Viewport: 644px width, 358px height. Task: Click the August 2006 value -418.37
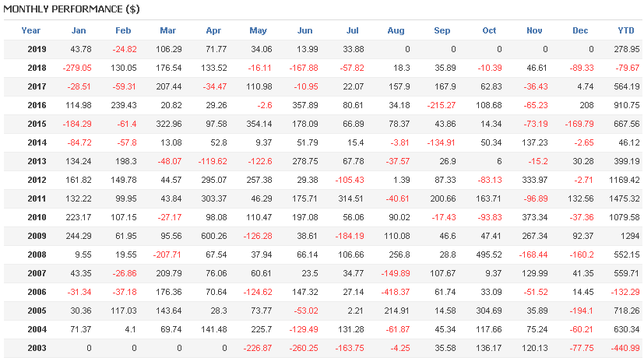[x=394, y=293]
